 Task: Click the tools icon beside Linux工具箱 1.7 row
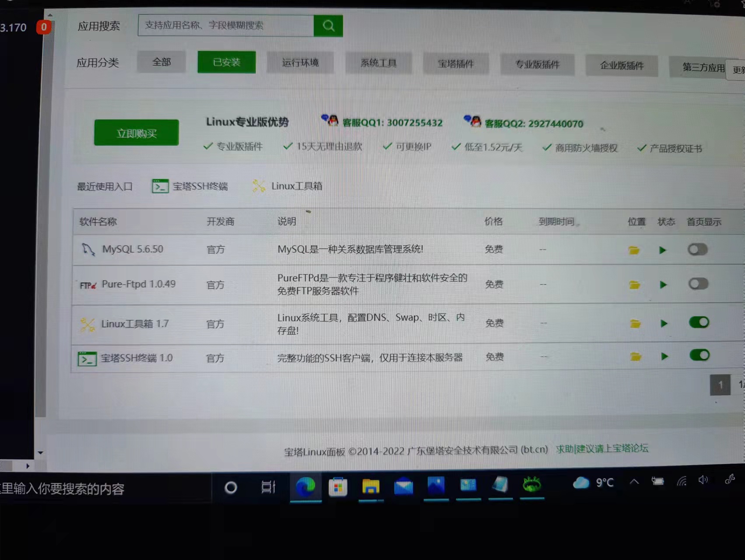click(88, 324)
